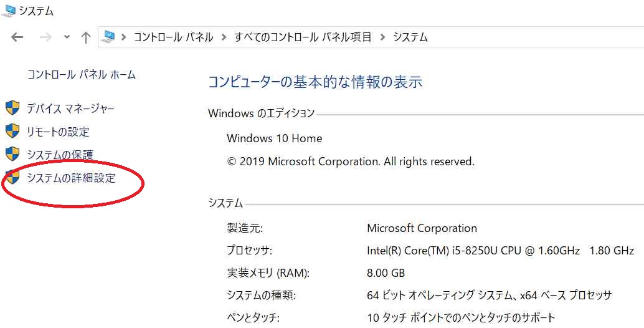
Task: Click shield icon beside システムの保護
Action: click(x=12, y=154)
